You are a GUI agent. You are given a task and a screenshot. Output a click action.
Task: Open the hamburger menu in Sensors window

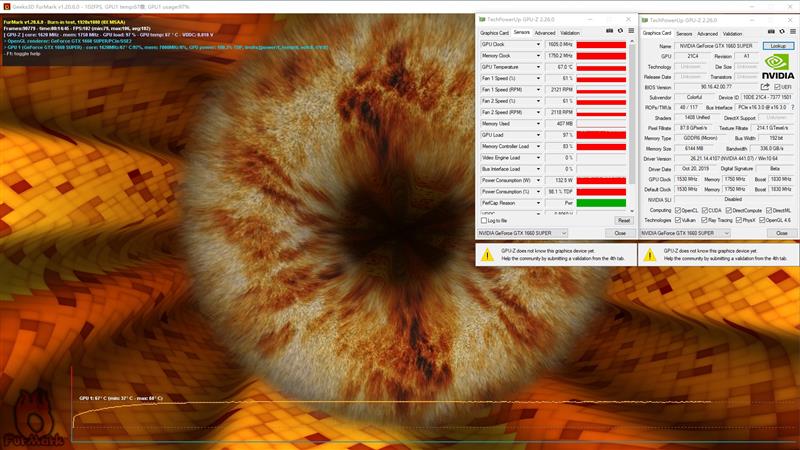[631, 31]
